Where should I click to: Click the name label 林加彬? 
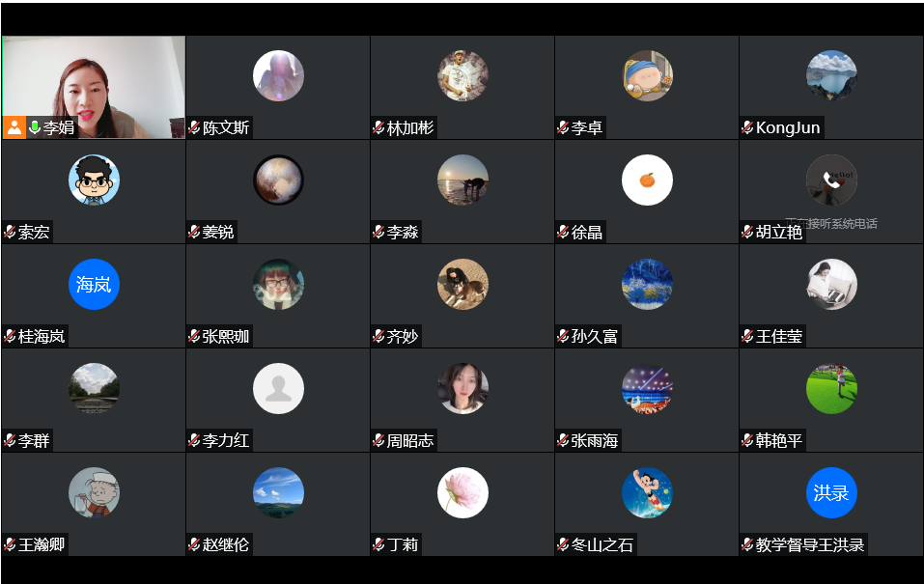410,127
